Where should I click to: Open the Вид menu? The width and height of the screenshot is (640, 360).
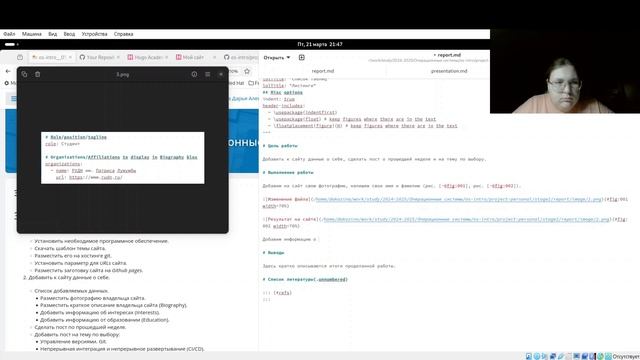tap(53, 34)
